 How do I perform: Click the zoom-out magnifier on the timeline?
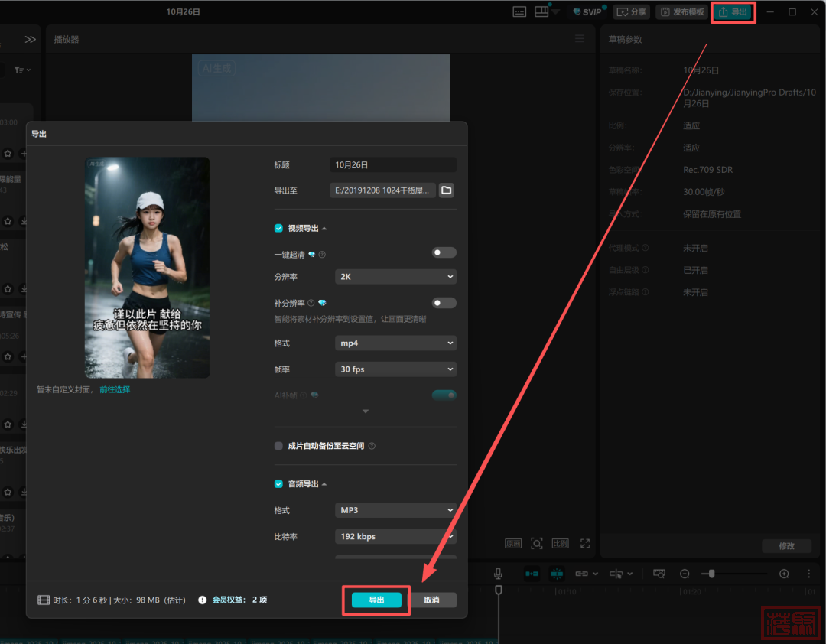685,574
